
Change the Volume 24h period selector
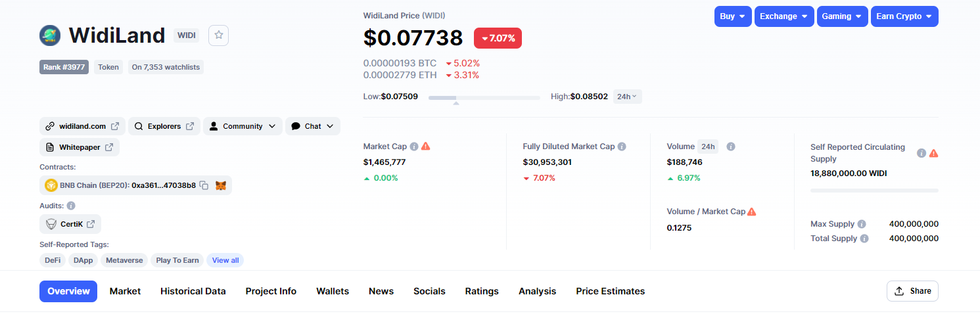pyautogui.click(x=708, y=147)
